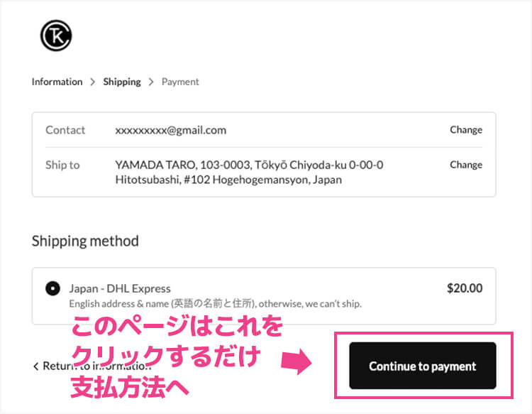Click the chevron after Shipping breadcrumb
Screen dimensions: 532x414
[151, 82]
